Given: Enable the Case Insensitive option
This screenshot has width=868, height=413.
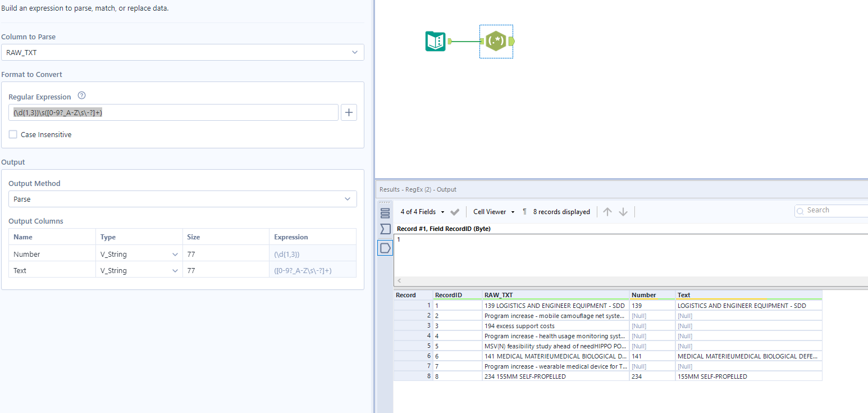Looking at the screenshot, I should [x=13, y=134].
